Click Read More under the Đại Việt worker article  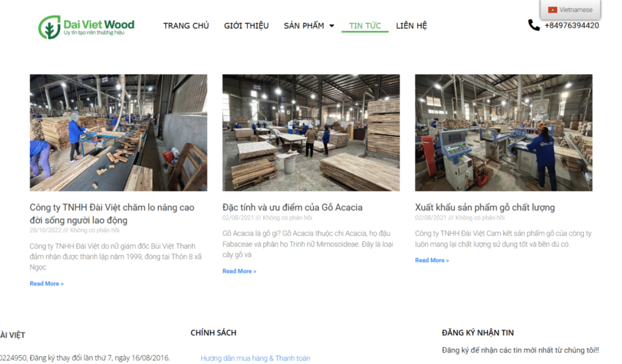(x=47, y=284)
